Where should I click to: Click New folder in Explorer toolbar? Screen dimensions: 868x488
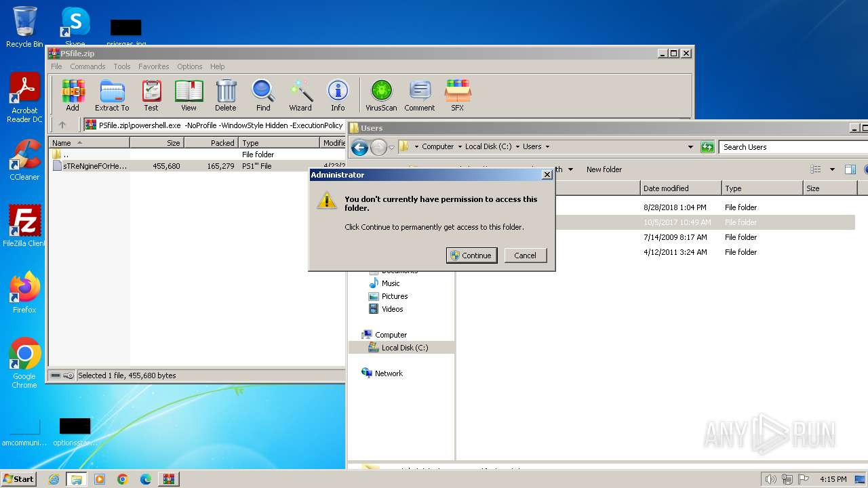point(604,169)
